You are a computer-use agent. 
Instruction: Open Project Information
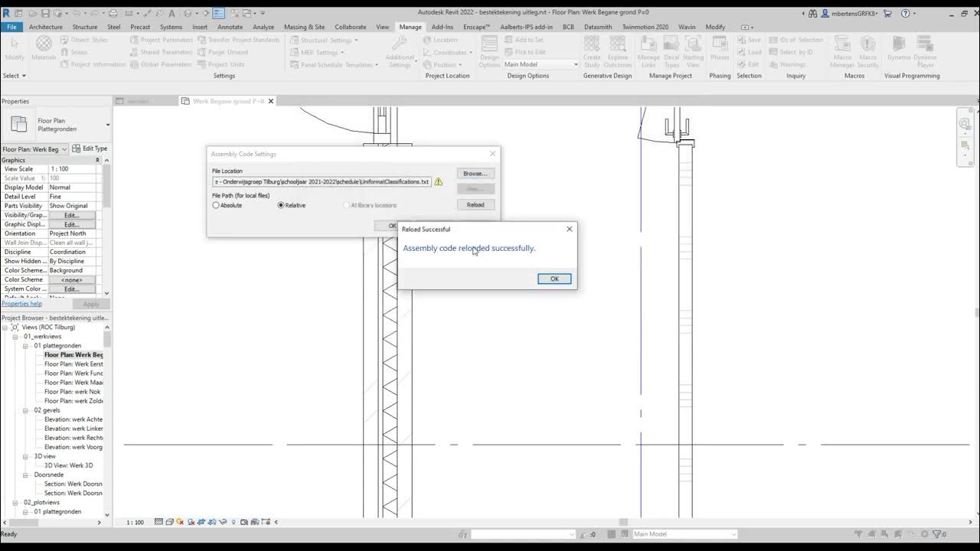(92, 64)
